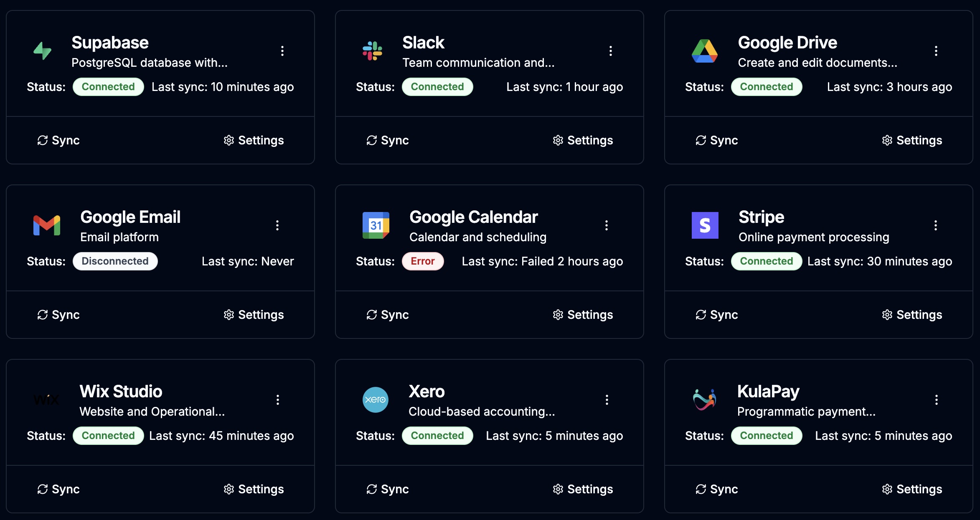Click the 'KulaPay' card title
This screenshot has height=520, width=980.
tap(768, 391)
